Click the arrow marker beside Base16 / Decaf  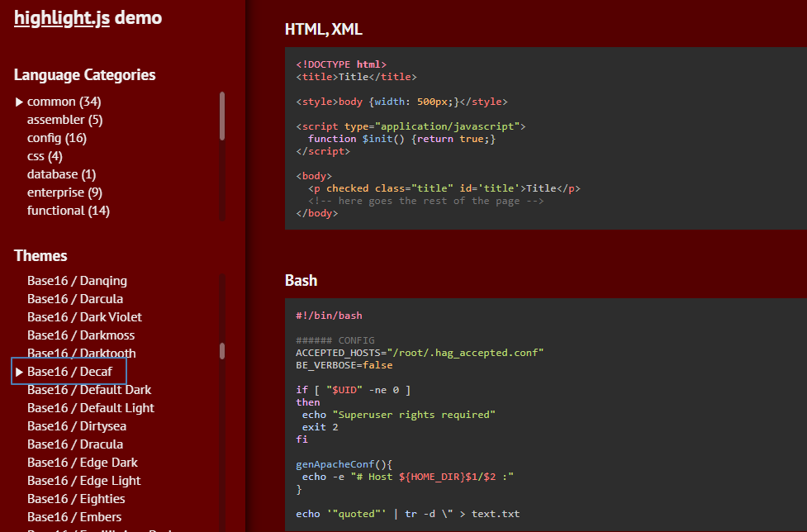19,372
